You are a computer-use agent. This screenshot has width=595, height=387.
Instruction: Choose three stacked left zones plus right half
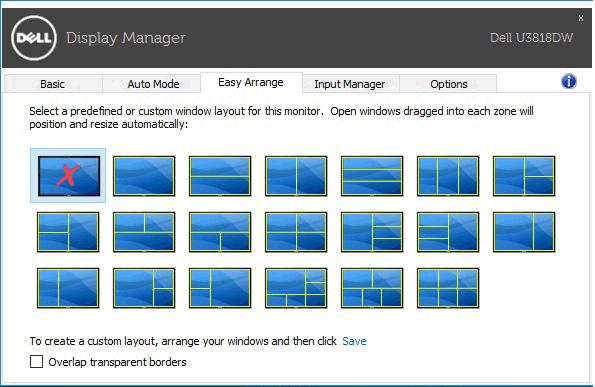[x=448, y=232]
